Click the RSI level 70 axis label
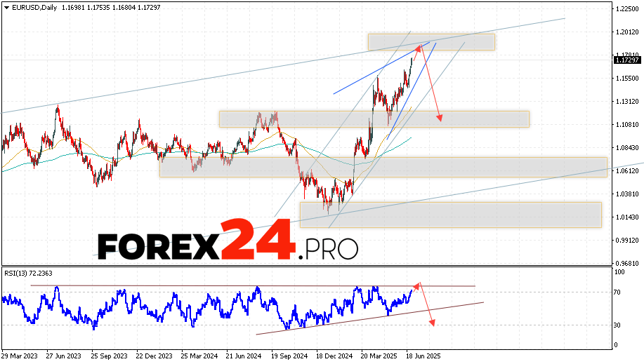This screenshot has height=364, width=644. [617, 291]
